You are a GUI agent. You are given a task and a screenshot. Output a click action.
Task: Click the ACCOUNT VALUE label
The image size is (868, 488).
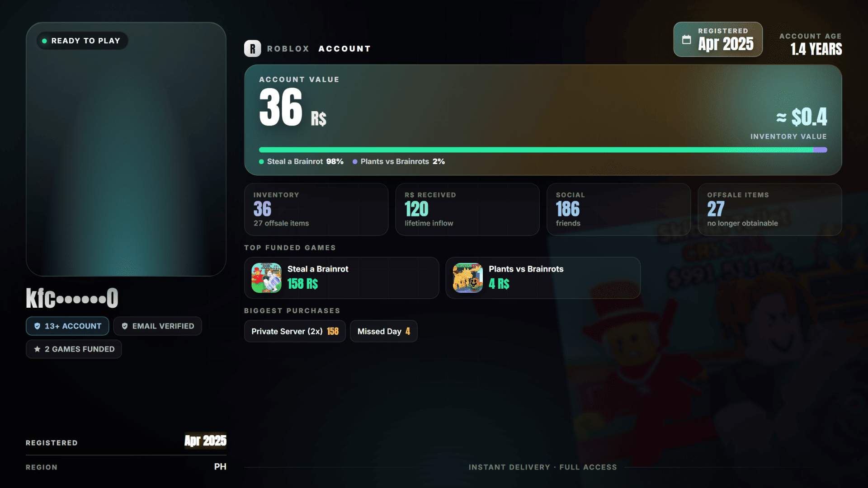pos(299,80)
